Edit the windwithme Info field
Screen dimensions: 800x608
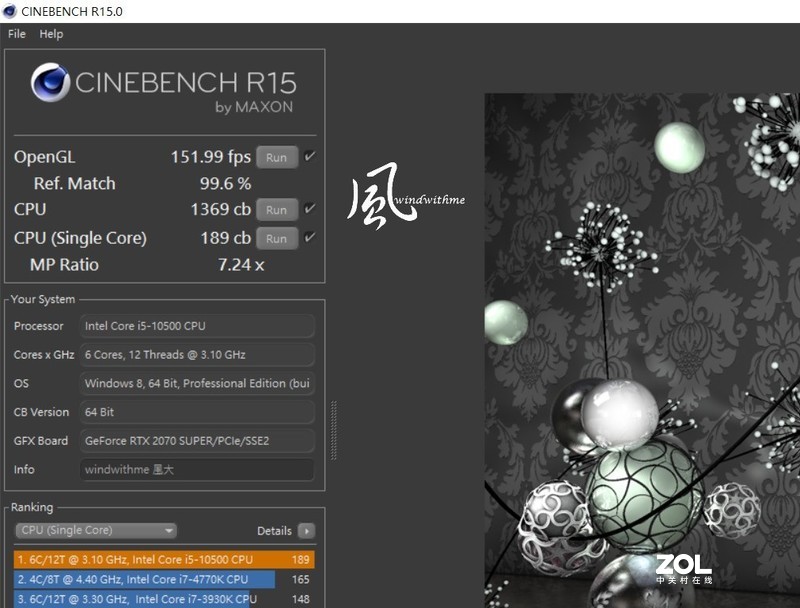[x=196, y=470]
